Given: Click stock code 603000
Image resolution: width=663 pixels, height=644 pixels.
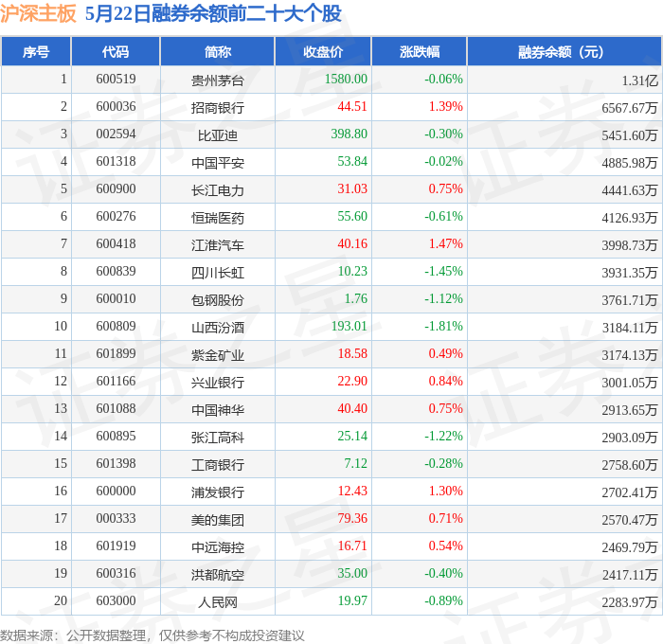Looking at the screenshot, I should coord(116,601).
